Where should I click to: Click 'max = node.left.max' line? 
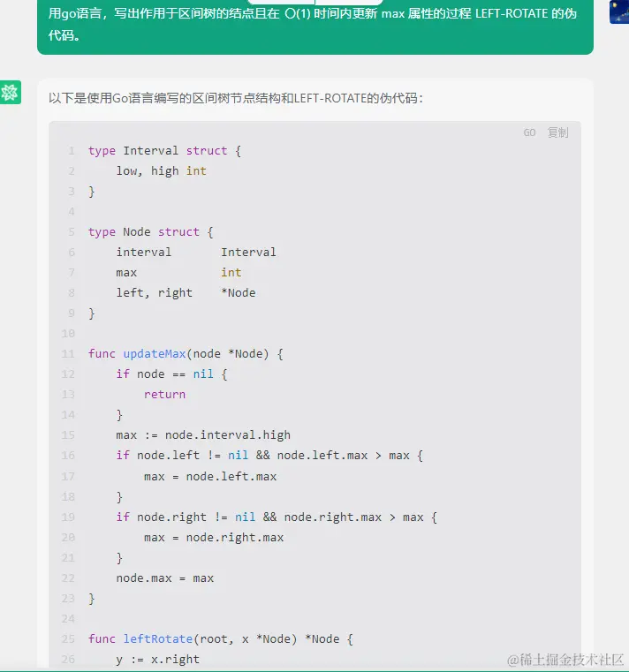(x=210, y=476)
